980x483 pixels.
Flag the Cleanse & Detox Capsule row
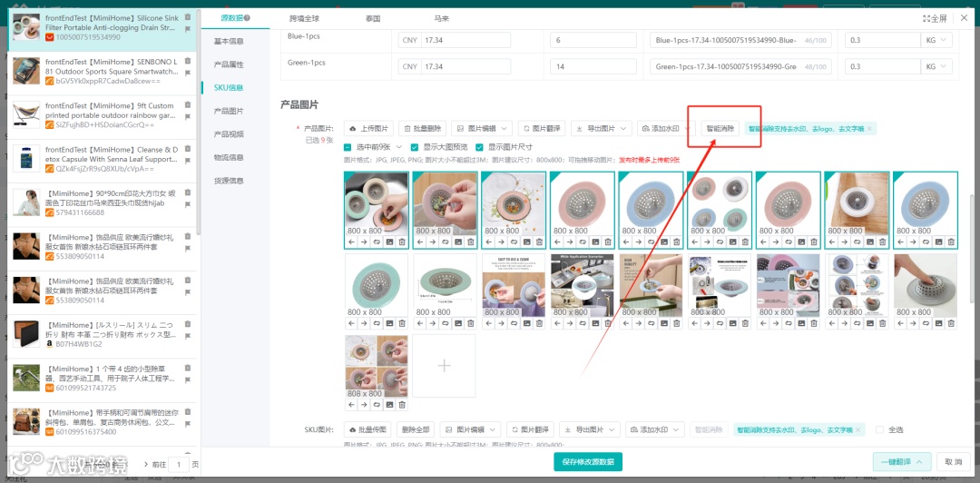point(188,160)
